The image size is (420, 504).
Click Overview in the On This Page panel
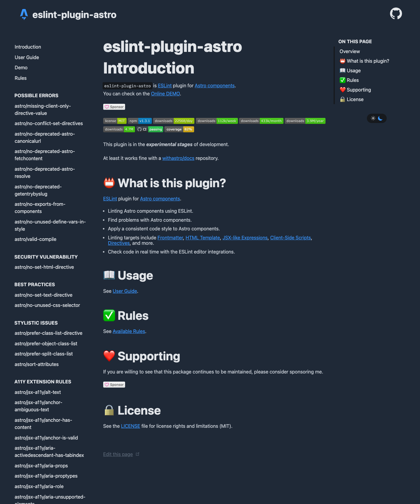tap(349, 51)
